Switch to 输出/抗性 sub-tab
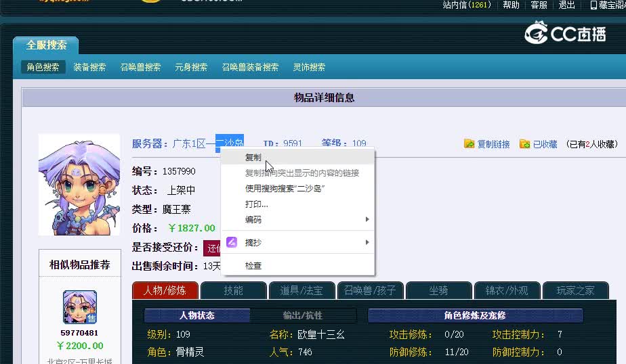Screen dimensions: 626x364 (x=303, y=315)
